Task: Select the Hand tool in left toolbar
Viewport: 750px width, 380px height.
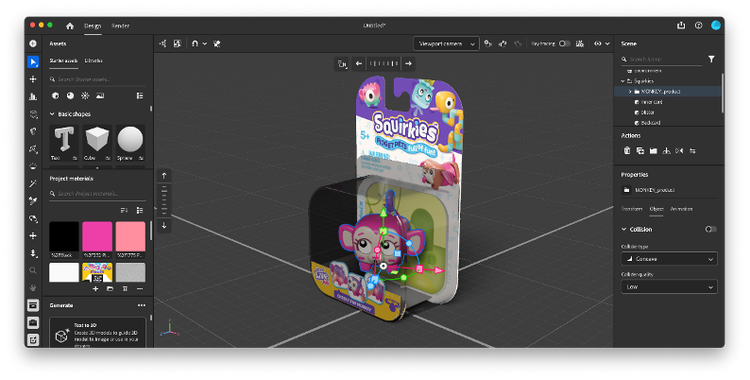Action: click(33, 288)
